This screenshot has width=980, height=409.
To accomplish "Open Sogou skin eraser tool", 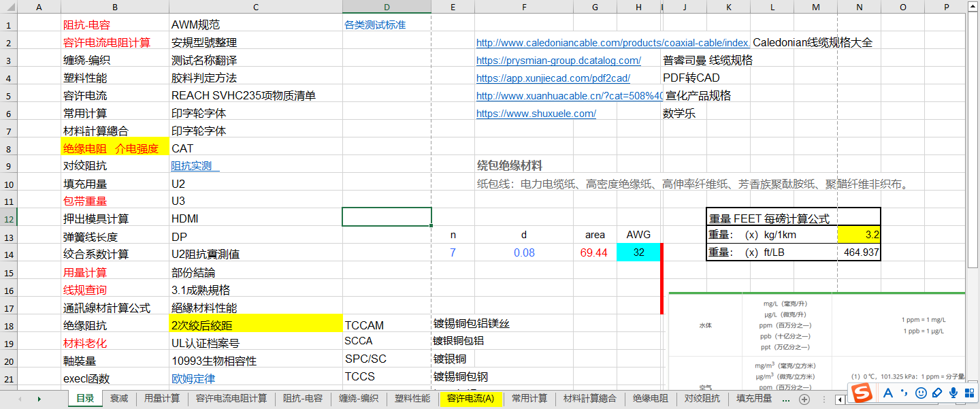I will point(937,393).
